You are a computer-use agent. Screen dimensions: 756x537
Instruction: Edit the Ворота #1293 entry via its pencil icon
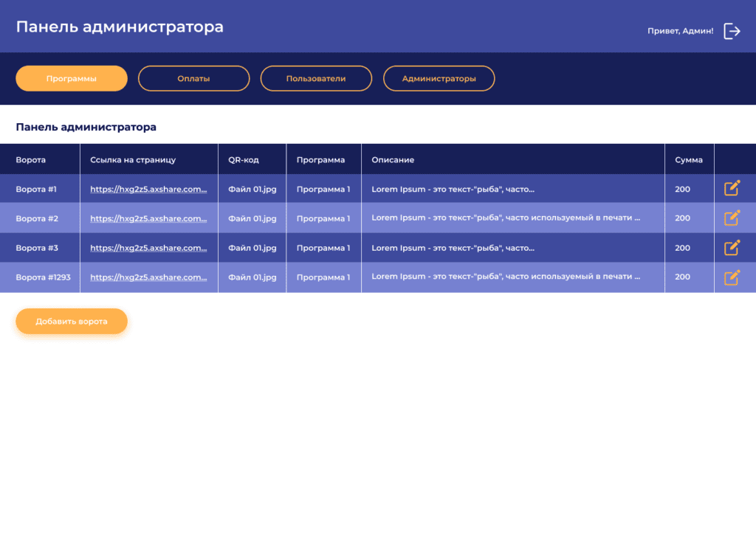[x=732, y=277]
